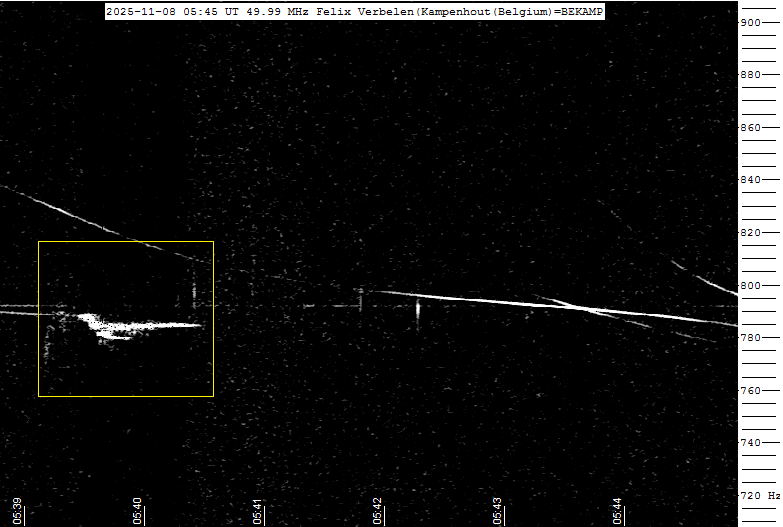
Task: Click the 860 frequency scale label
Action: 751,128
